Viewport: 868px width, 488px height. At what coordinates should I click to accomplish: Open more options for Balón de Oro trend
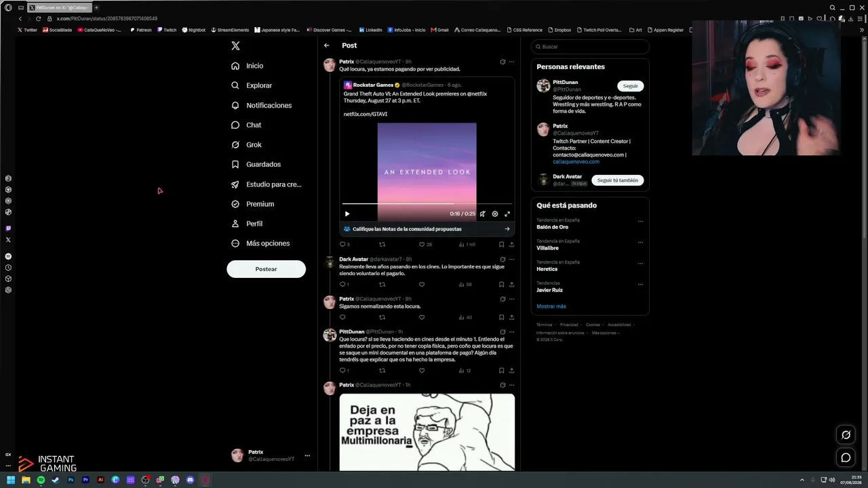[640, 221]
